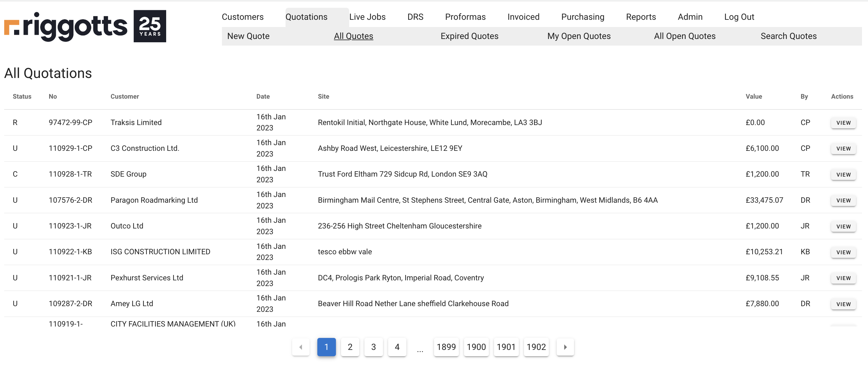Screen dimensions: 868x379
Task: Open My Open Quotes
Action: (579, 36)
